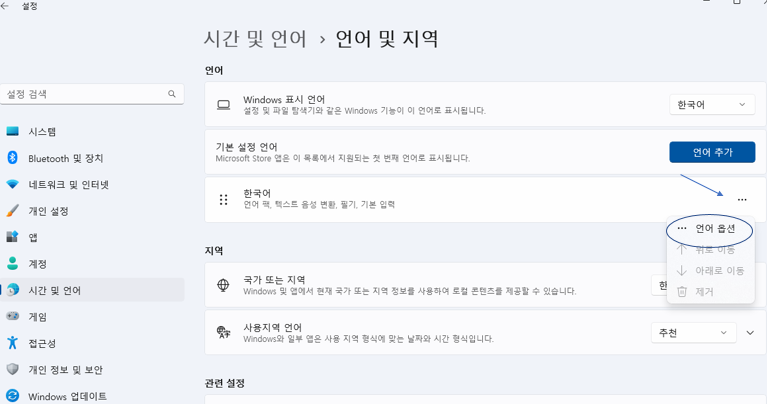
Task: Open the 사용지역 언어 추천 dropdown
Action: pyautogui.click(x=691, y=332)
